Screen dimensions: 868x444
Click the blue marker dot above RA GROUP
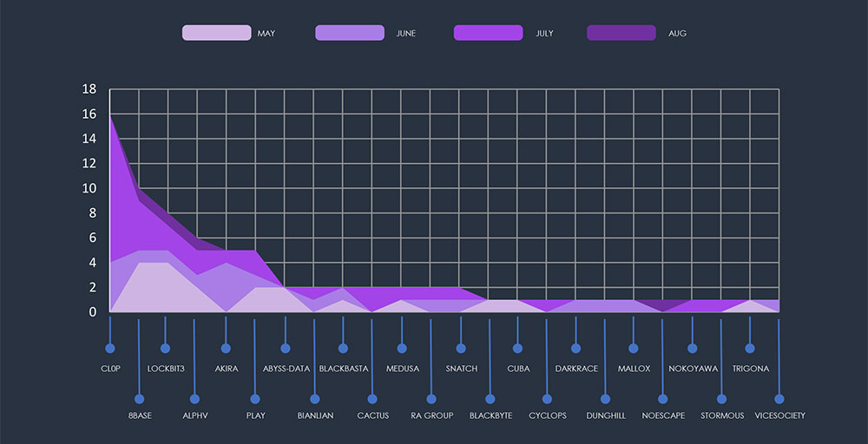[x=431, y=399]
